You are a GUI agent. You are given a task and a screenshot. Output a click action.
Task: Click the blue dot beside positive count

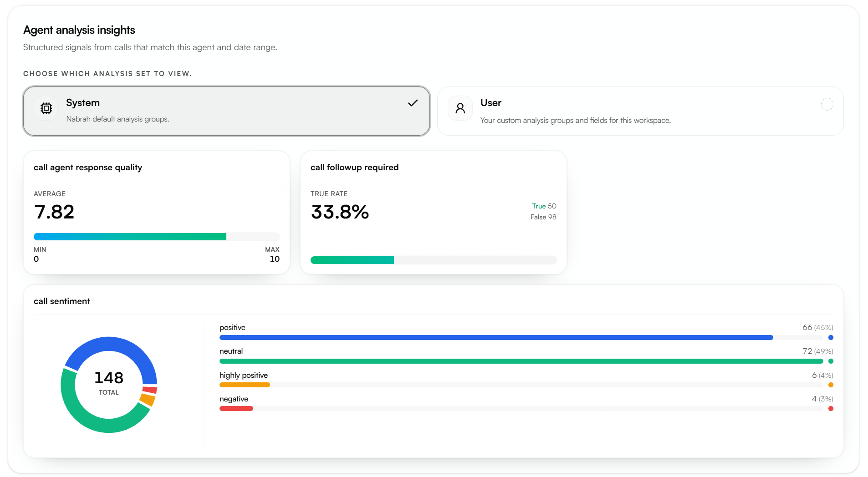tap(831, 338)
